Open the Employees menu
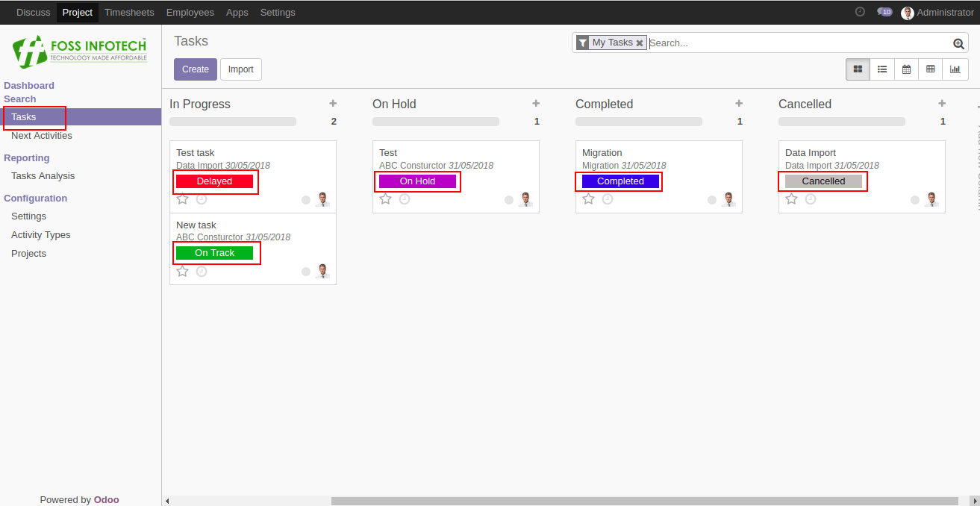This screenshot has height=506, width=980. pyautogui.click(x=190, y=12)
